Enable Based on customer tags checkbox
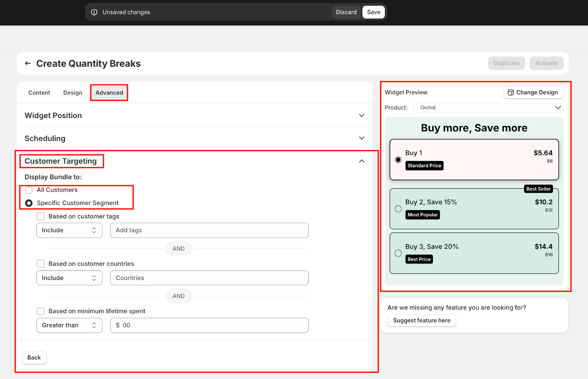This screenshot has width=588, height=379. click(41, 216)
